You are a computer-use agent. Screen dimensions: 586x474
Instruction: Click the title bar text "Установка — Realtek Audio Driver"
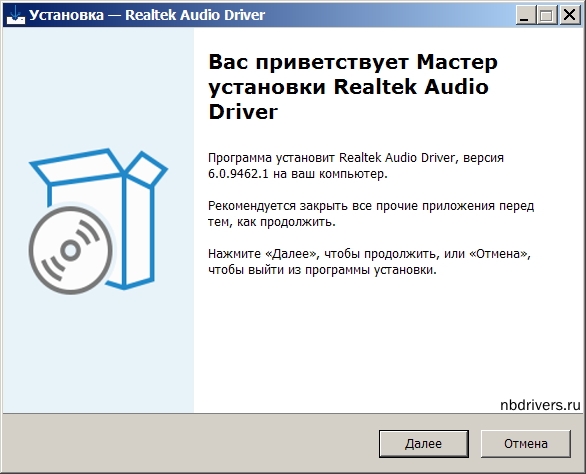147,15
